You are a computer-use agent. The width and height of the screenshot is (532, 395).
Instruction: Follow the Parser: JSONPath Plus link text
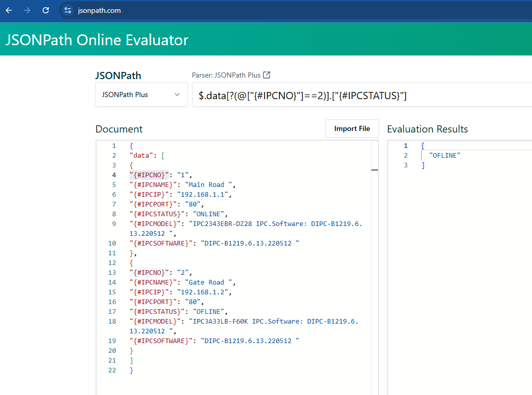(x=226, y=75)
